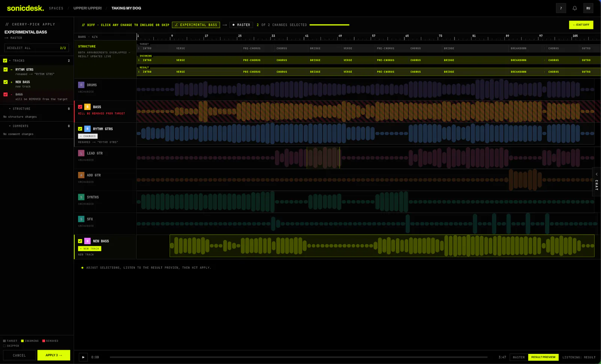
Task: Open TAKING MY DOG breadcrumb
Action: [x=126, y=8]
